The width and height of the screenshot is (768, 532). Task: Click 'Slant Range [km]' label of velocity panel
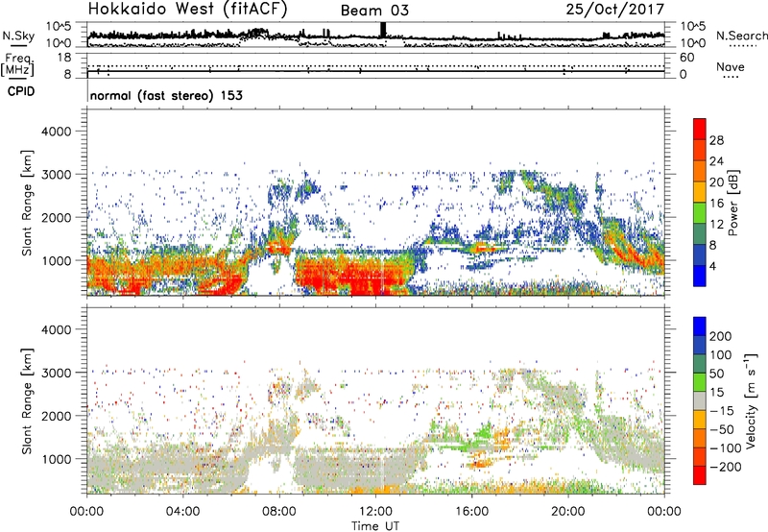27,400
